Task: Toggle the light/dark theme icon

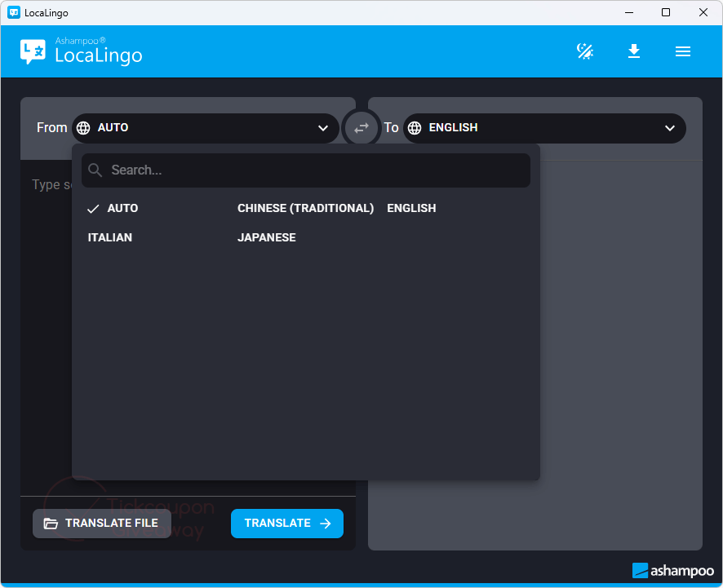Action: 584,51
